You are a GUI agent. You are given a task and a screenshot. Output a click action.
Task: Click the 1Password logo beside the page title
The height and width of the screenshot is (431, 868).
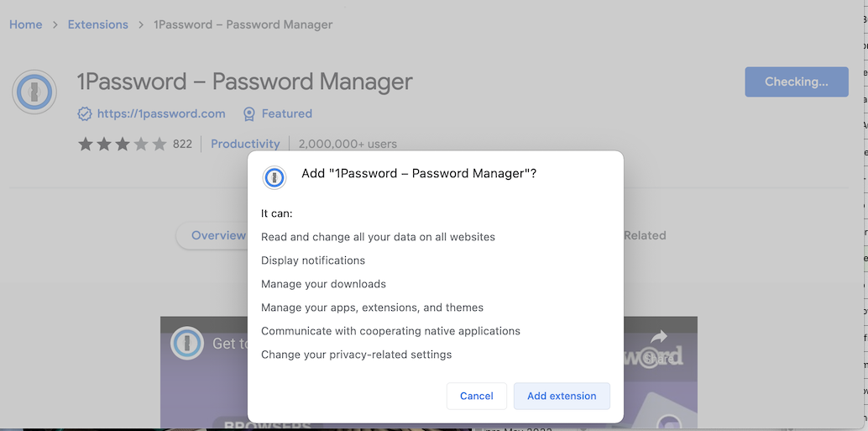point(34,92)
